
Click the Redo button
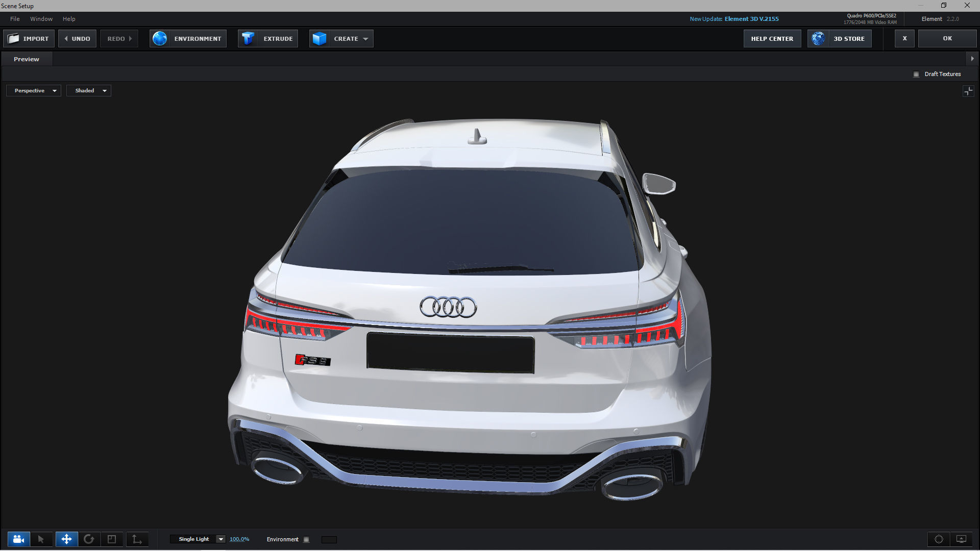[x=119, y=39]
